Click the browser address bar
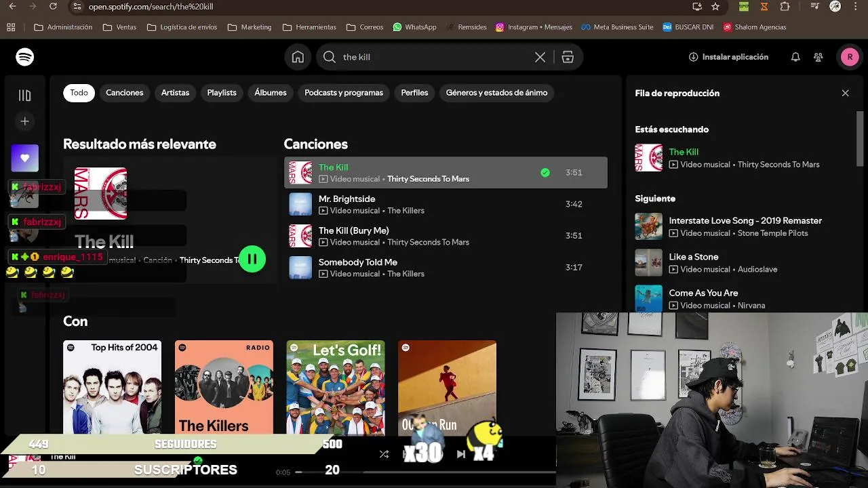 point(380,6)
